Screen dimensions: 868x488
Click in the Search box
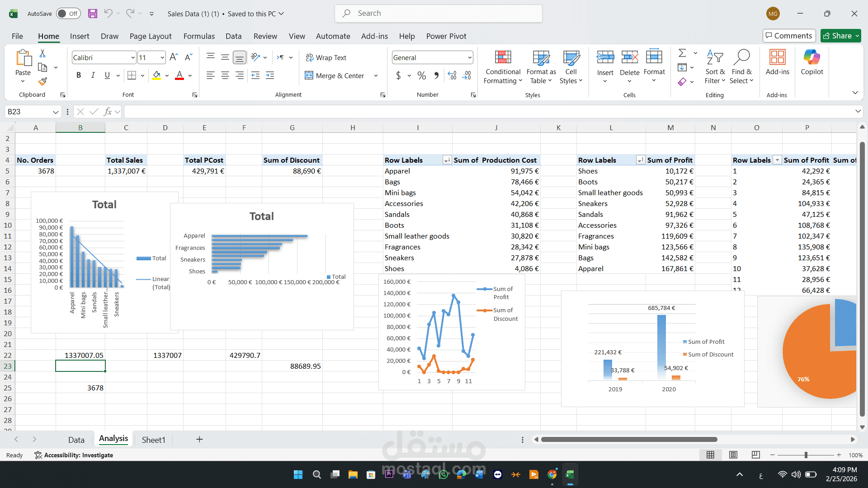pos(439,14)
